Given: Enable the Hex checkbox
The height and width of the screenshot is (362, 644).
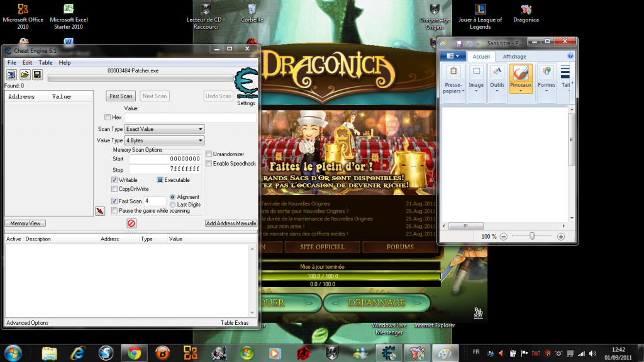Looking at the screenshot, I should [x=108, y=117].
